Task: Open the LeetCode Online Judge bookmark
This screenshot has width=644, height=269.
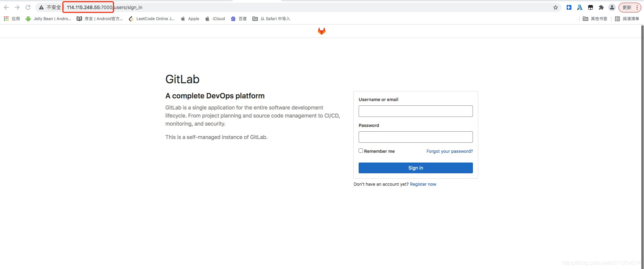Action: tap(152, 19)
